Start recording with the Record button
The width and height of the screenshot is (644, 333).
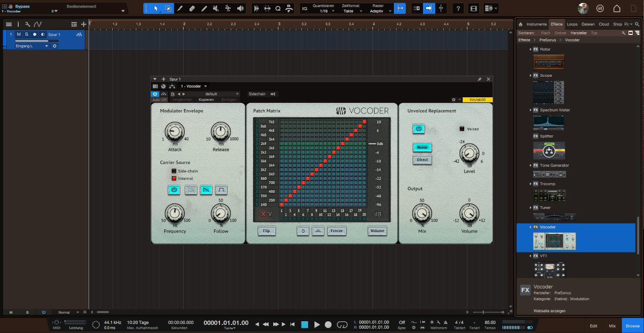(328, 324)
